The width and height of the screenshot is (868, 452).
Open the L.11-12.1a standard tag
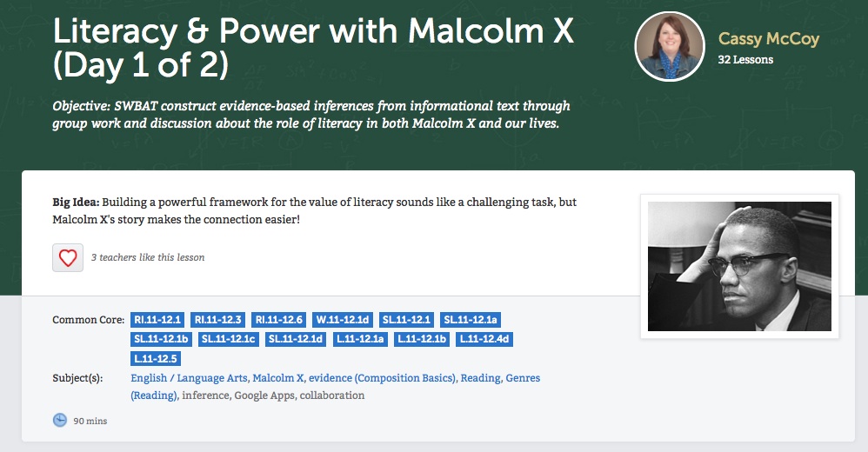tap(360, 339)
